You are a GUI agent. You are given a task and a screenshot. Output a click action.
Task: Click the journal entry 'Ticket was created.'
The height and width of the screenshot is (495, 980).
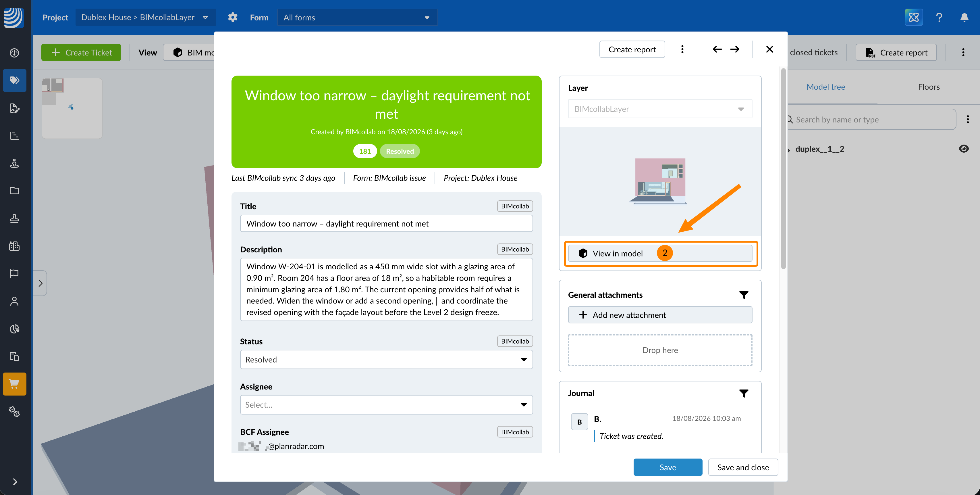pyautogui.click(x=631, y=436)
